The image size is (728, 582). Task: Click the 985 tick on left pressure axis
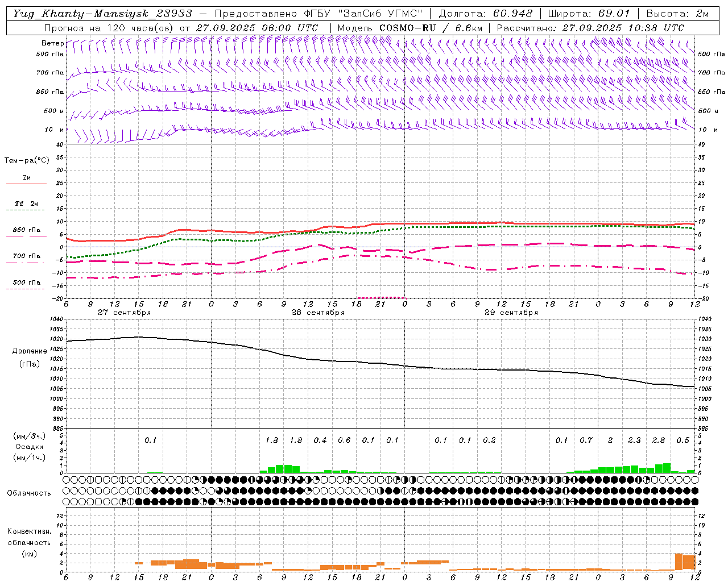point(57,429)
